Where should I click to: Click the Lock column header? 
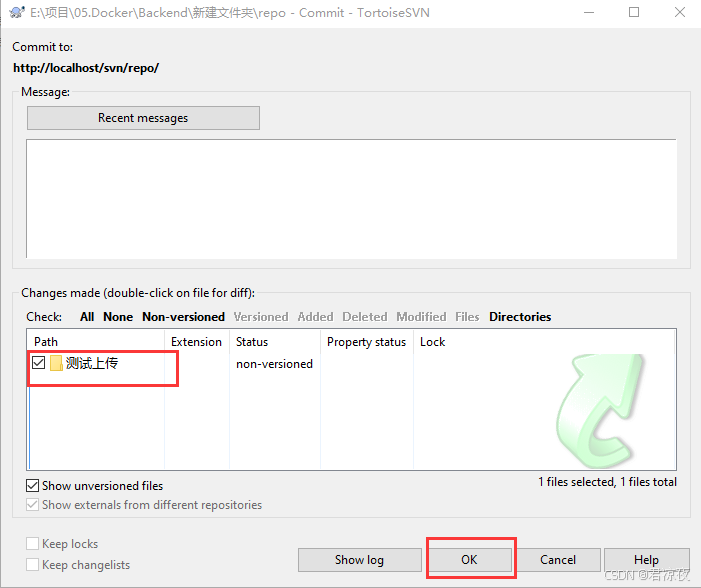[x=432, y=342]
